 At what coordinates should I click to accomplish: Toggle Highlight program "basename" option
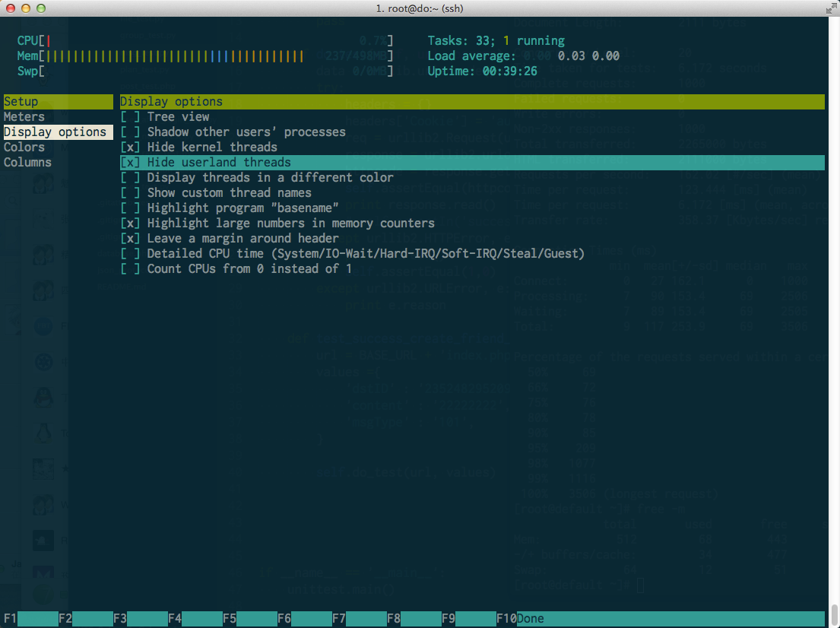130,208
